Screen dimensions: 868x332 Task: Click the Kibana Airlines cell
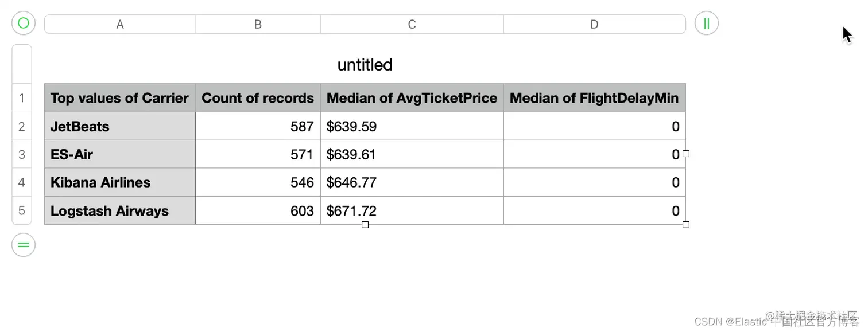(x=119, y=183)
